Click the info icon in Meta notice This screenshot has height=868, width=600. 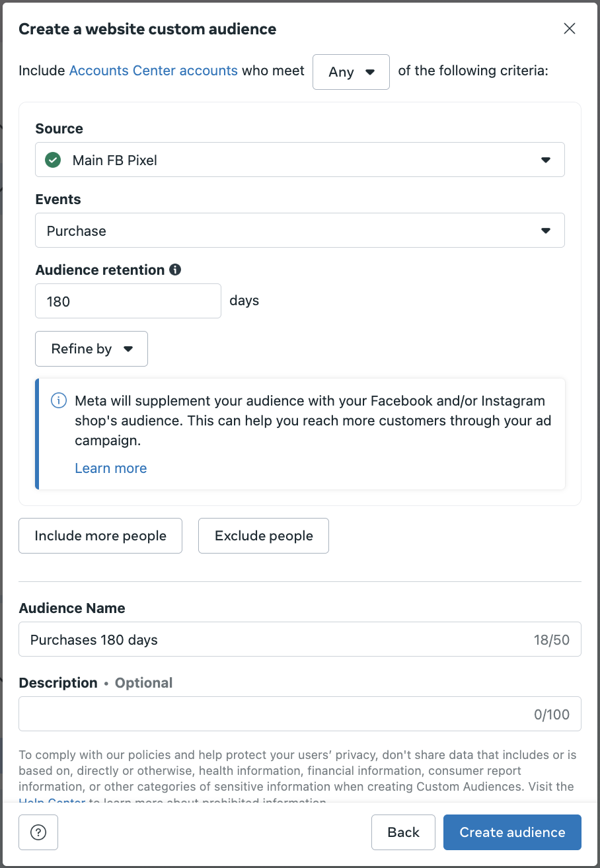point(59,400)
